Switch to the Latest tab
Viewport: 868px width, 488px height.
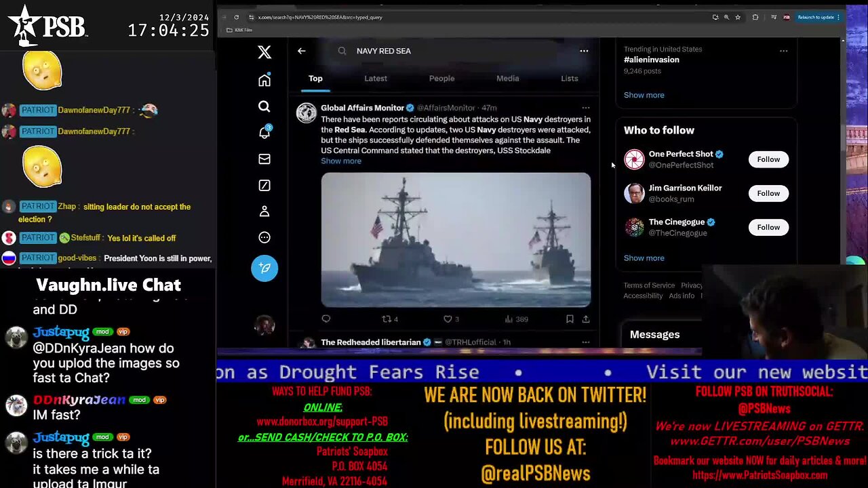coord(376,79)
